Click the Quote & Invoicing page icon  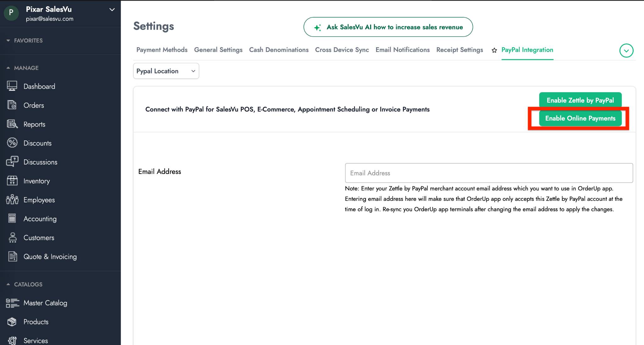[13, 256]
